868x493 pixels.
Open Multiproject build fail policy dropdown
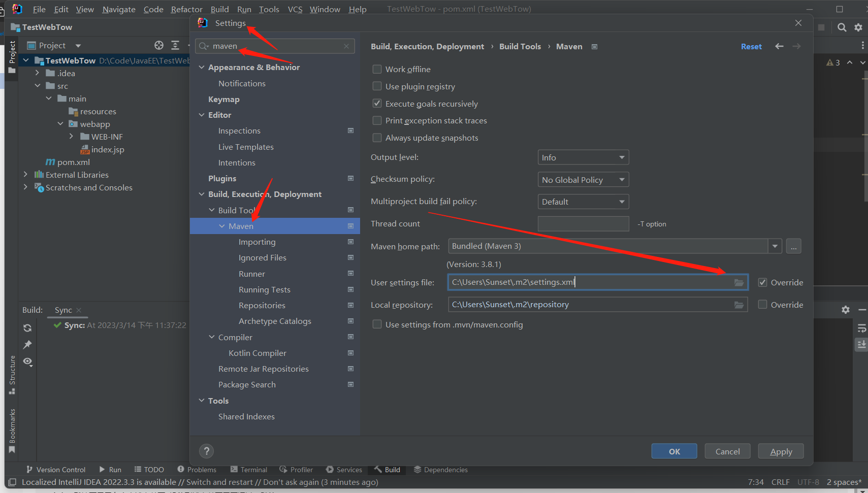(x=583, y=202)
